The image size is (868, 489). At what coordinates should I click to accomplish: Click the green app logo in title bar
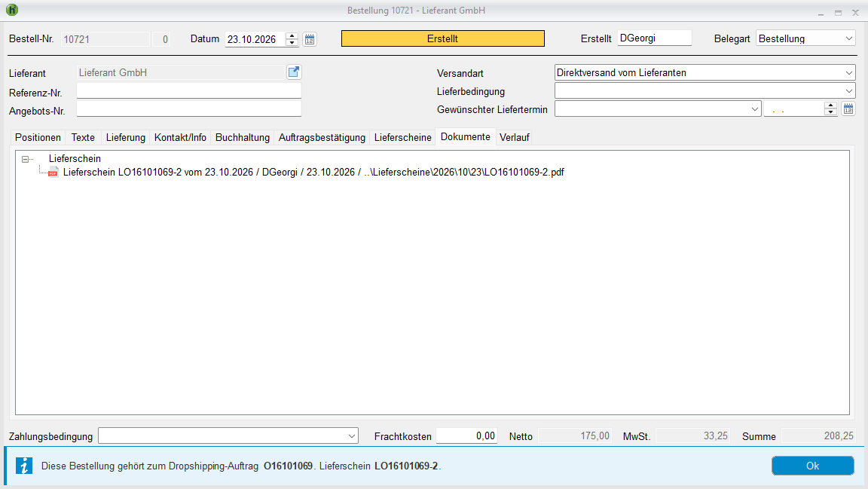click(11, 10)
